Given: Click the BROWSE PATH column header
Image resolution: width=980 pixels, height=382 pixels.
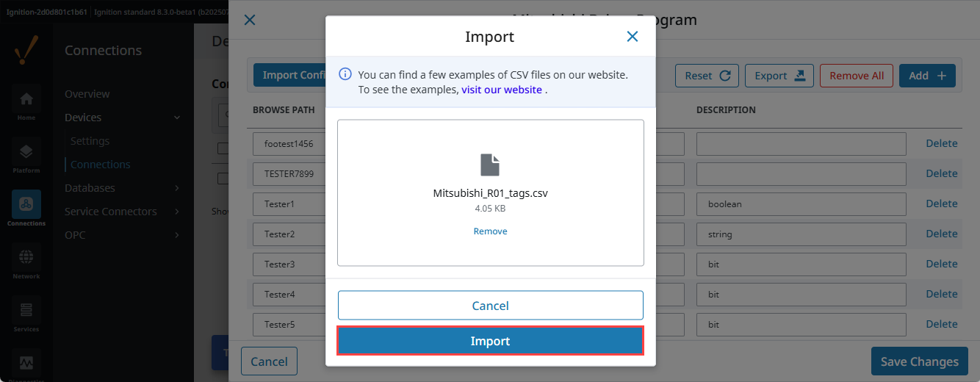Looking at the screenshot, I should point(284,110).
